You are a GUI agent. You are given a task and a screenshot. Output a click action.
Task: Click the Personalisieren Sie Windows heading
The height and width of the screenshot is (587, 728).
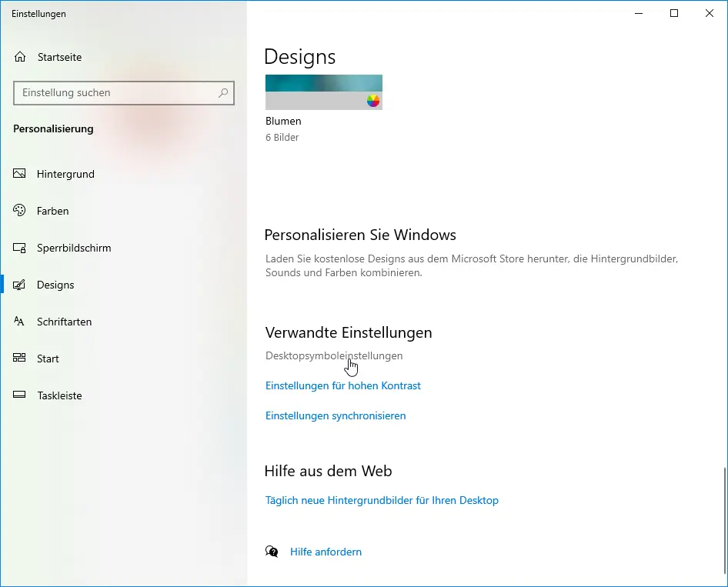tap(360, 235)
